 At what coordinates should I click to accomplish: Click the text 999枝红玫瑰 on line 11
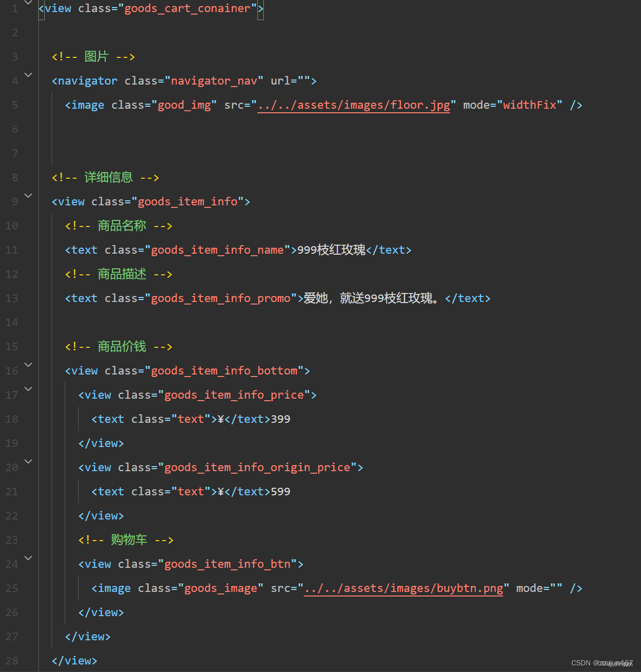coord(331,250)
